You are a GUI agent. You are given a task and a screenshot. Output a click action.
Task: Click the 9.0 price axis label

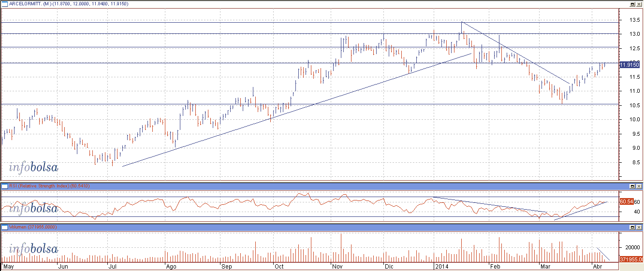635,149
